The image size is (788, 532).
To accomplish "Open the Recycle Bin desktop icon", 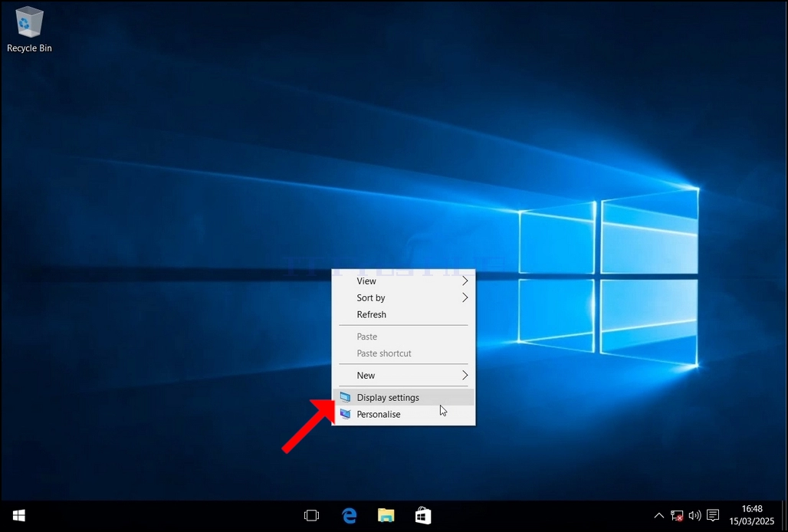I will click(x=29, y=29).
